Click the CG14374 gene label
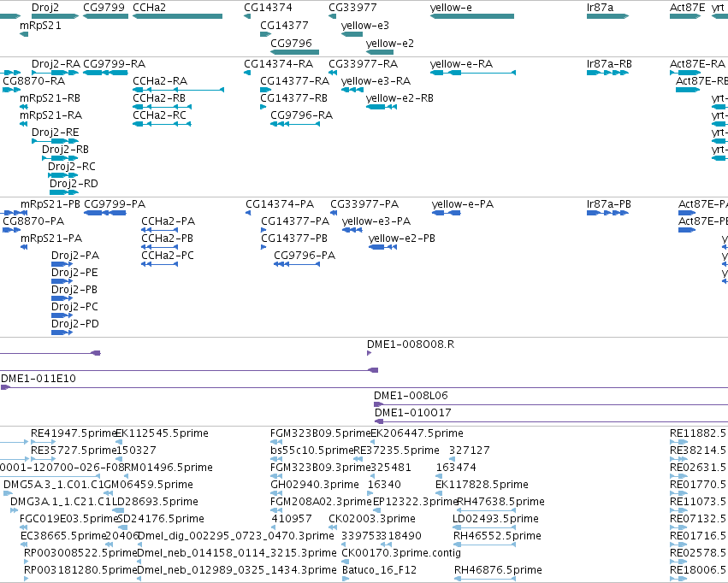This screenshot has height=583, width=728. tap(268, 8)
